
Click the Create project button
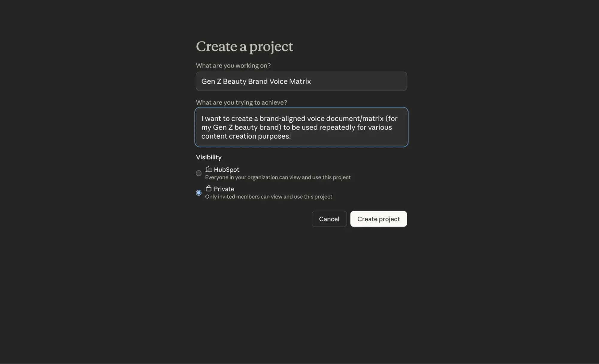click(x=378, y=219)
